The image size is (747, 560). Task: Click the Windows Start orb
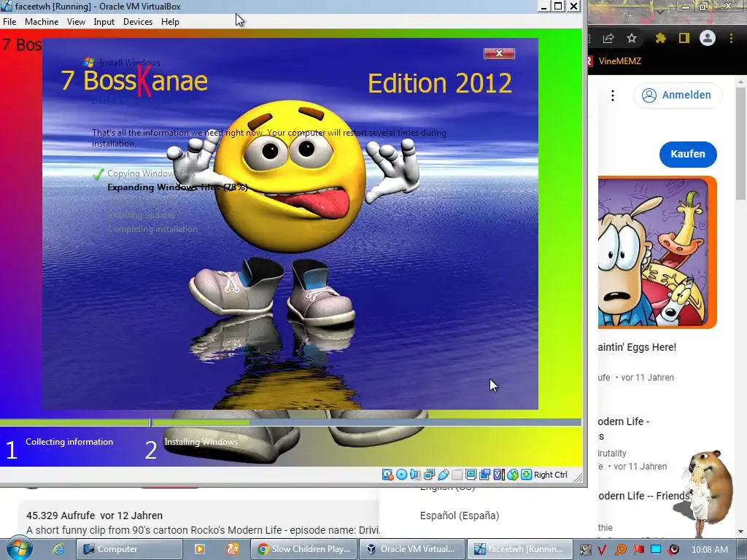tap(20, 549)
